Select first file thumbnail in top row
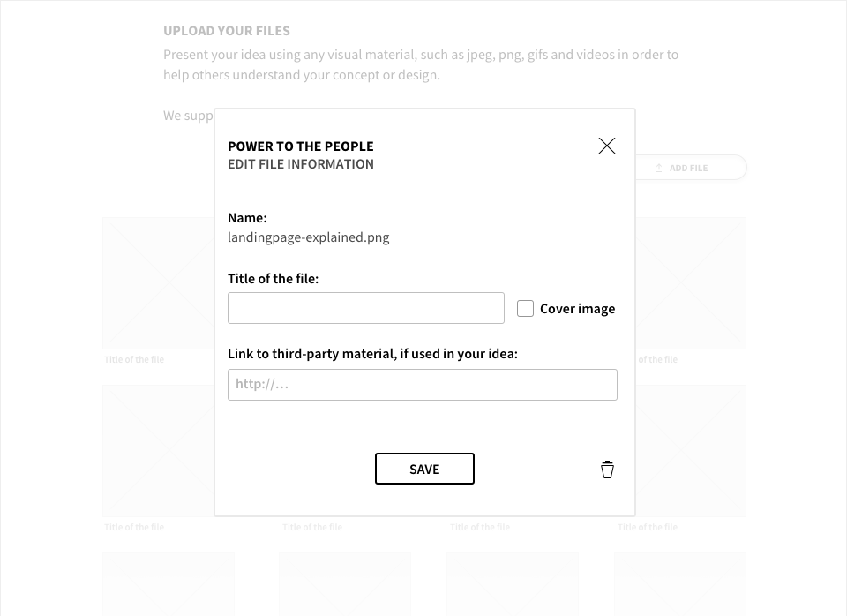 tap(158, 283)
